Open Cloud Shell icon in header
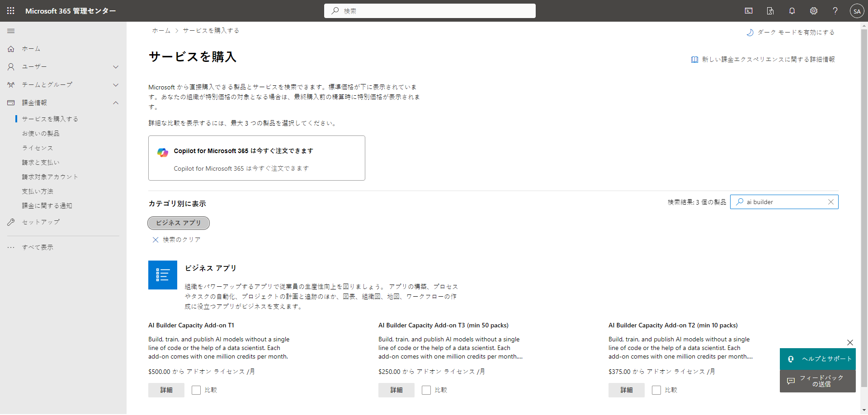 click(749, 11)
